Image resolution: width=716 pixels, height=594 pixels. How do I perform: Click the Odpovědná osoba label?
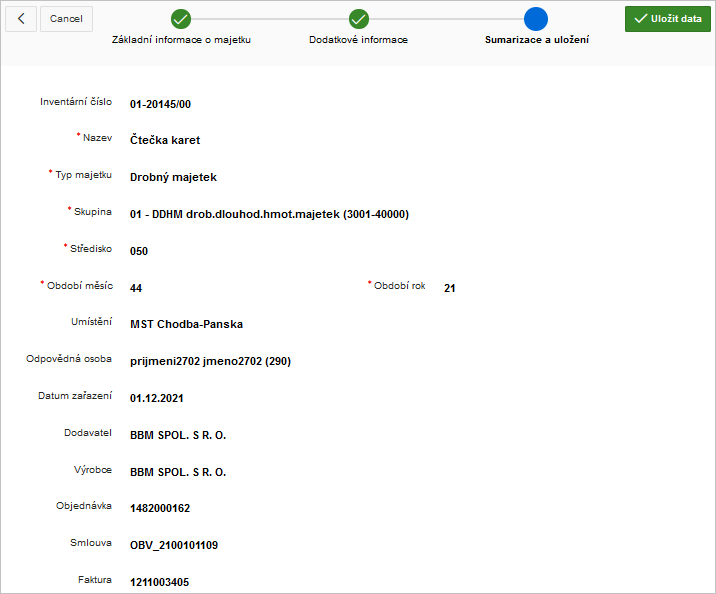(69, 359)
